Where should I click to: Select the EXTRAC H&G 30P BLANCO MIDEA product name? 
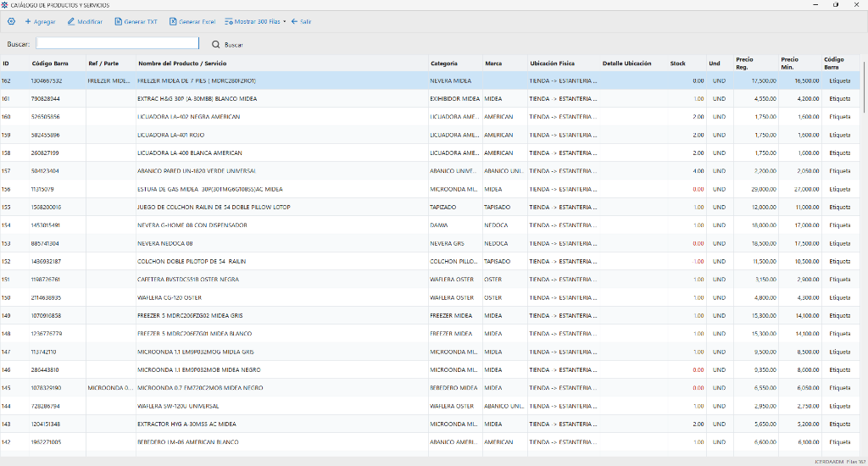click(x=197, y=98)
